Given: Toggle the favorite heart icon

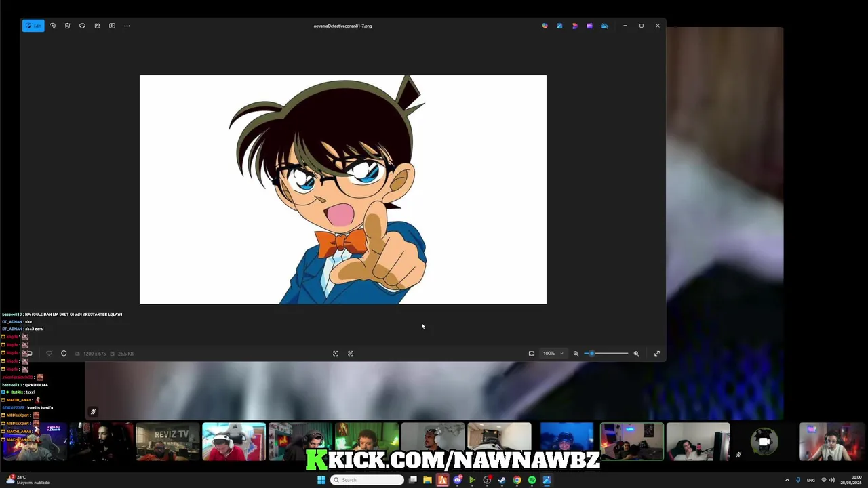Looking at the screenshot, I should 49,353.
